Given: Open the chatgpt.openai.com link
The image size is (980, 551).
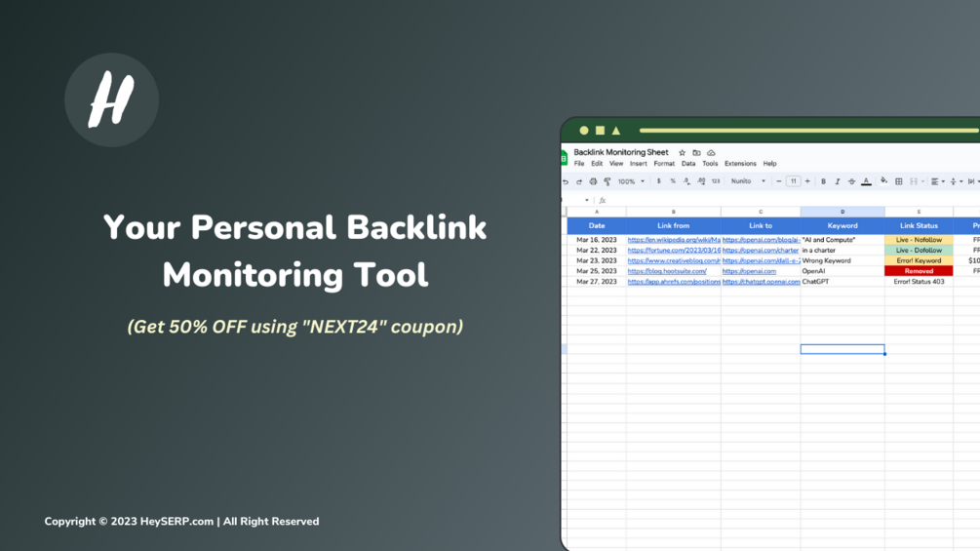Looking at the screenshot, I should point(761,283).
